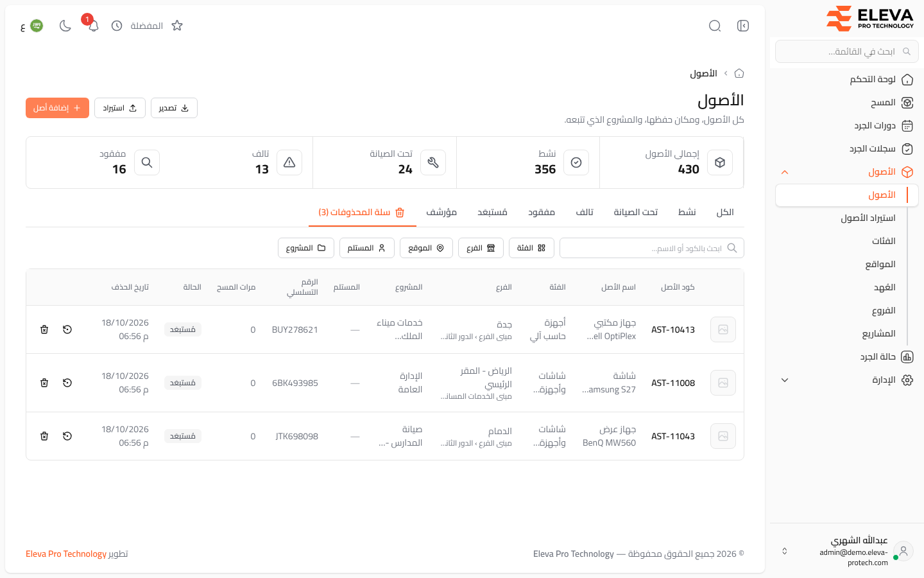Open the Eleva Pro Technology developer link
The image size is (924, 578).
66,554
